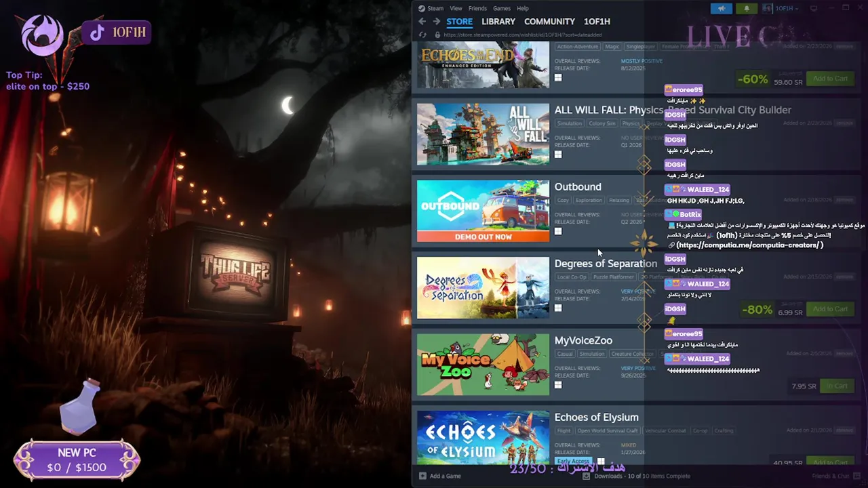
Task: Open the Echoes of Elysium thumbnail
Action: pos(483,437)
